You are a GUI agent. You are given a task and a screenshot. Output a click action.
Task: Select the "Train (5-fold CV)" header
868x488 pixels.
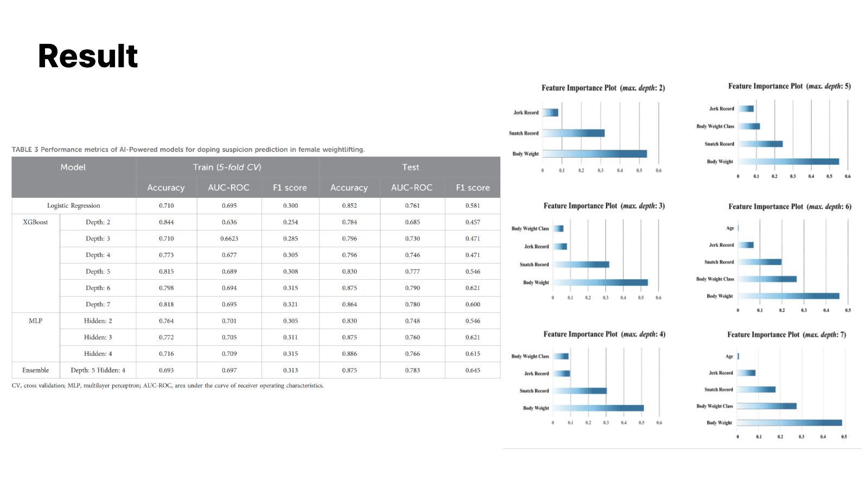click(227, 167)
